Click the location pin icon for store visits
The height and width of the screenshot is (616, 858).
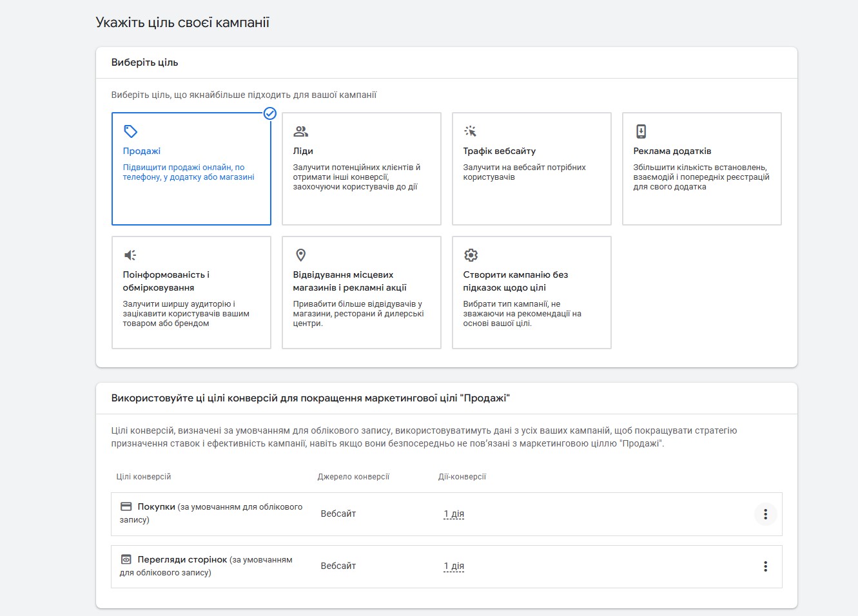tap(300, 255)
